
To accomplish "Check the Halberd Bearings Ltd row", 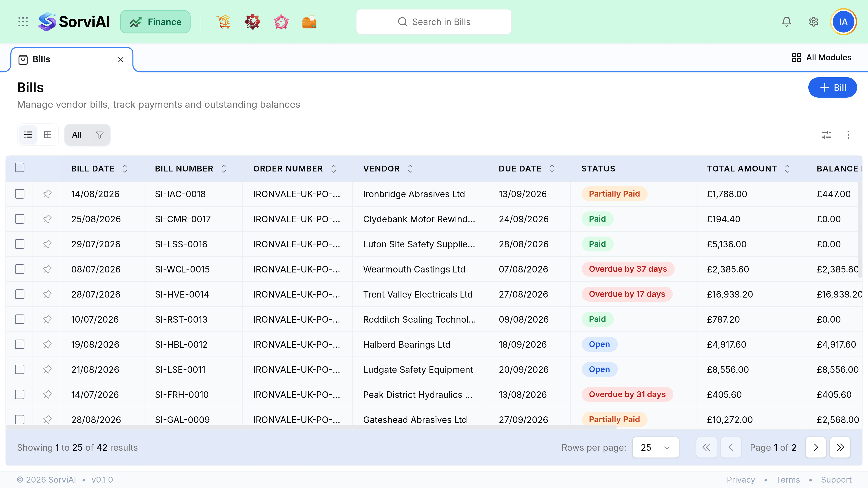I will pos(20,345).
